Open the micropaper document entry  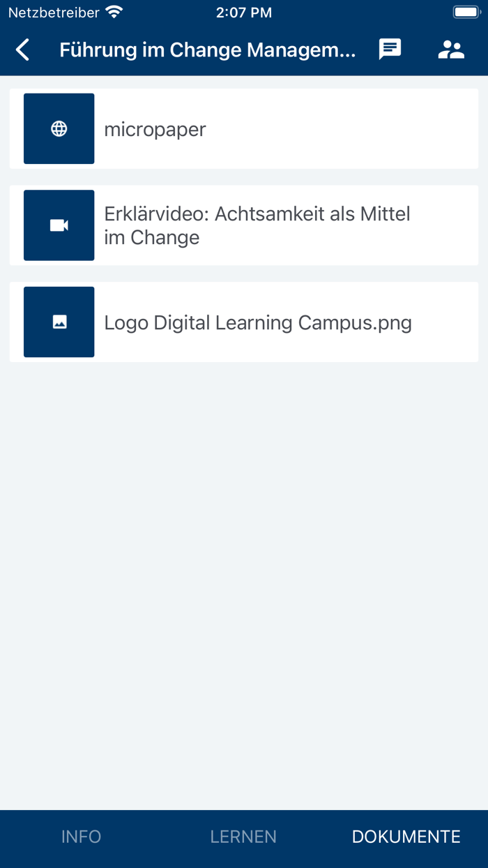click(x=244, y=128)
